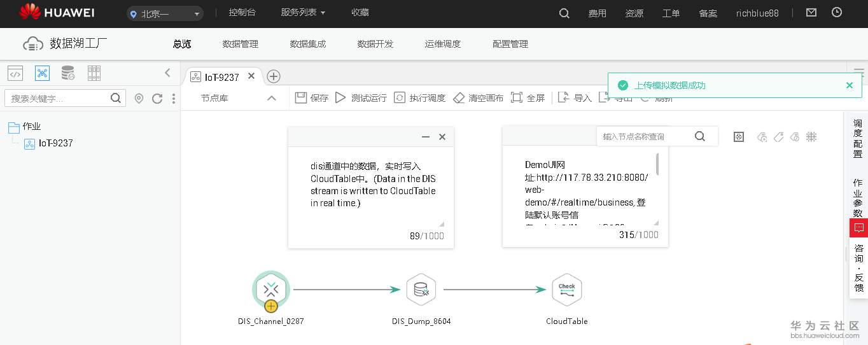Open the mail messages icon
868x345 pixels.
(x=811, y=13)
